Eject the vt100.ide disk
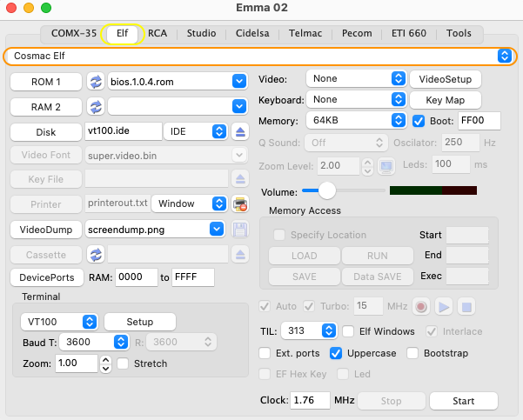Image resolution: width=523 pixels, height=420 pixels. 240,132
